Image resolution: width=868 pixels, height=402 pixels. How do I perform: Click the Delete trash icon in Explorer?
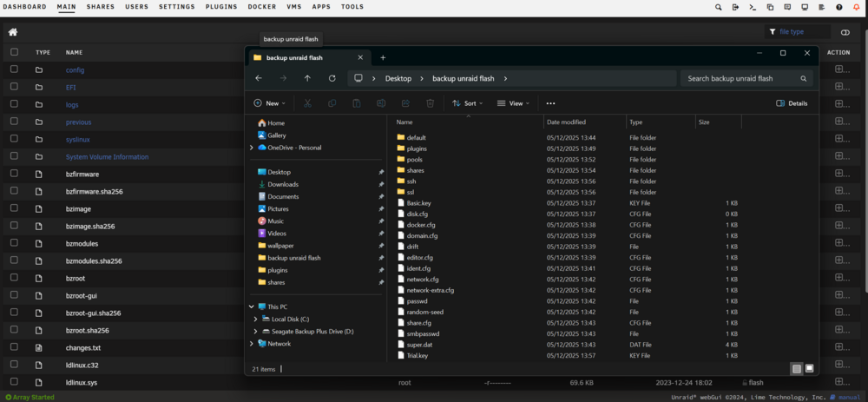click(x=431, y=103)
